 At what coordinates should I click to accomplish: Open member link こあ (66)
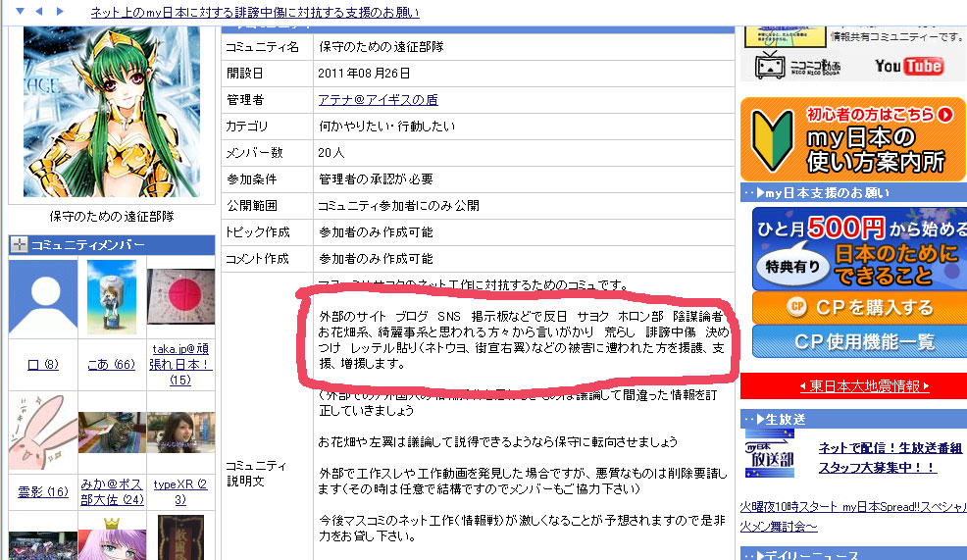(111, 365)
